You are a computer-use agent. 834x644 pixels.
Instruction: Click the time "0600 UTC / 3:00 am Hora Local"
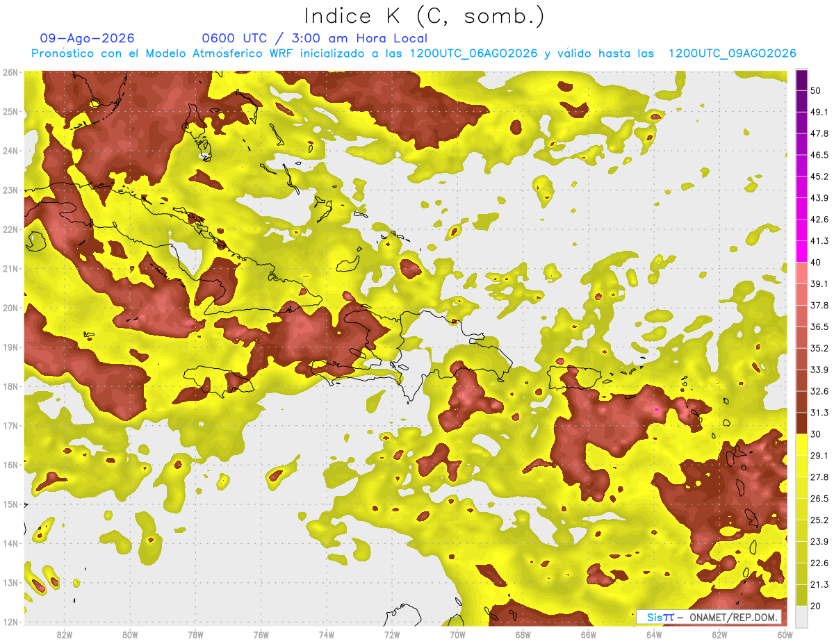(314, 38)
